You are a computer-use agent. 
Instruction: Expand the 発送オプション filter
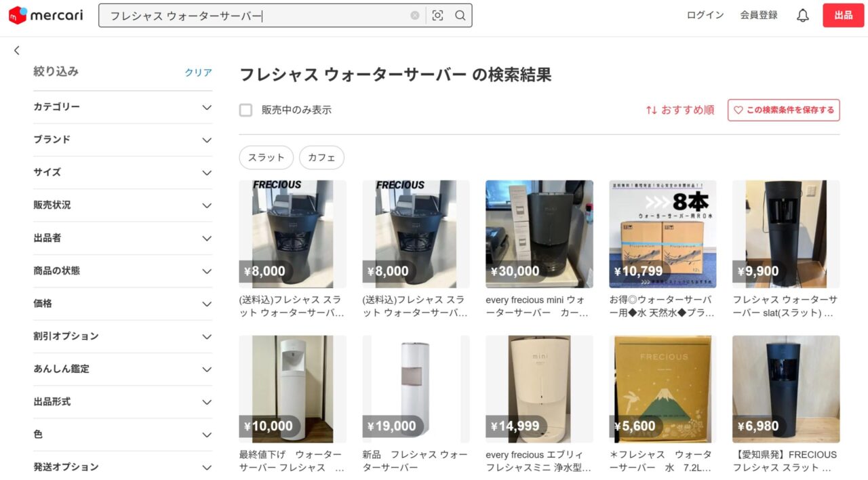pos(123,467)
